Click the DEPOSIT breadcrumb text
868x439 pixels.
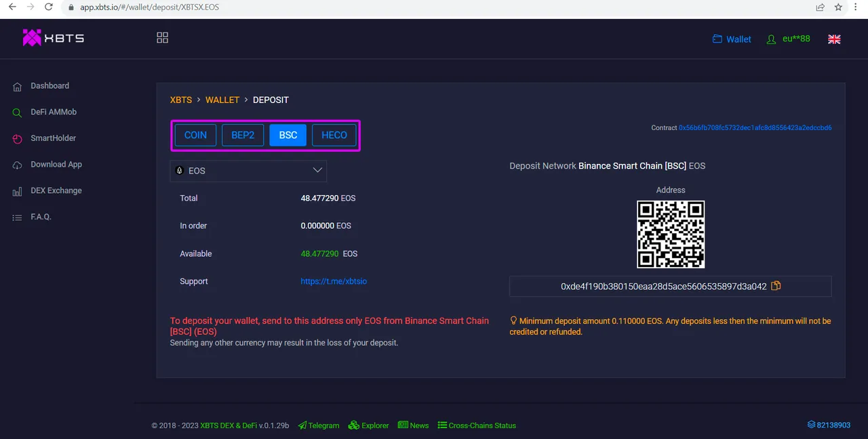tap(271, 100)
